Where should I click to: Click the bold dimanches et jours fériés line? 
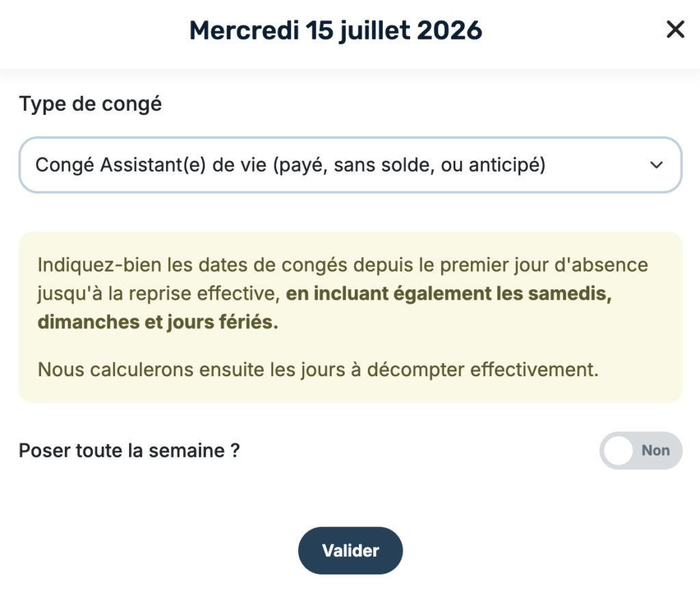click(158, 322)
